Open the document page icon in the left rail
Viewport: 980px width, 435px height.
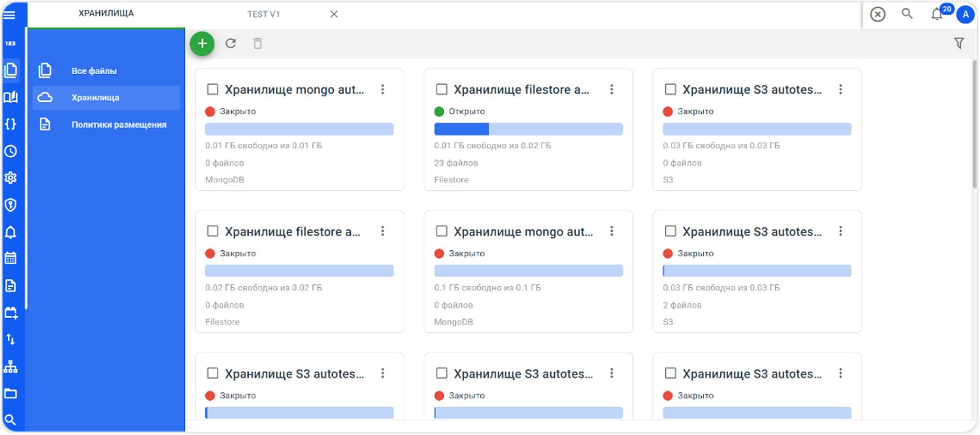[10, 286]
